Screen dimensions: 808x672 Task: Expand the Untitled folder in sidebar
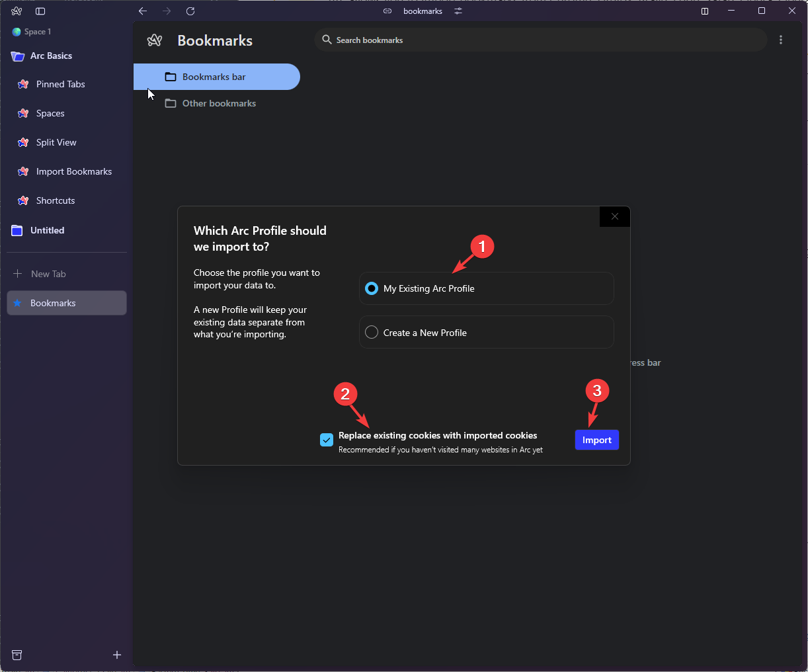pos(67,230)
